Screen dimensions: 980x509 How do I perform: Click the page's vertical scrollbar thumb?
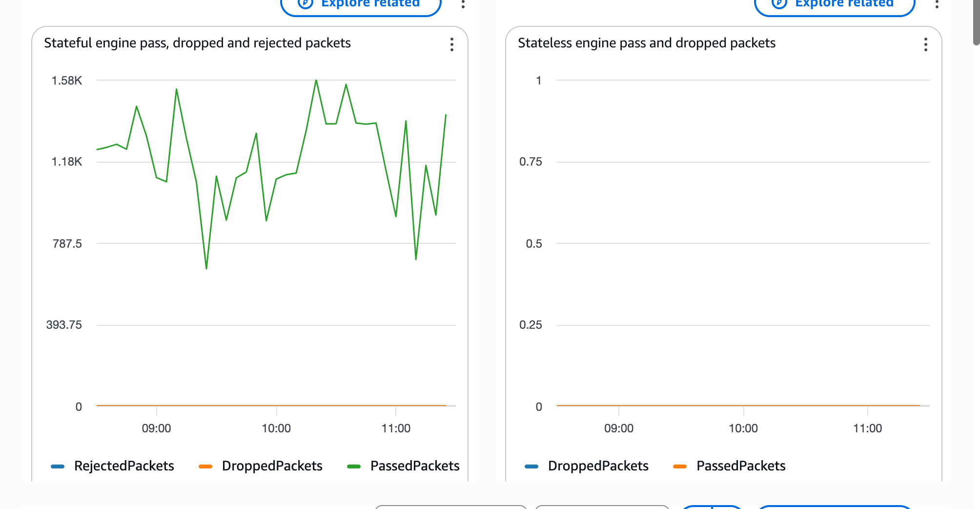pos(976,22)
